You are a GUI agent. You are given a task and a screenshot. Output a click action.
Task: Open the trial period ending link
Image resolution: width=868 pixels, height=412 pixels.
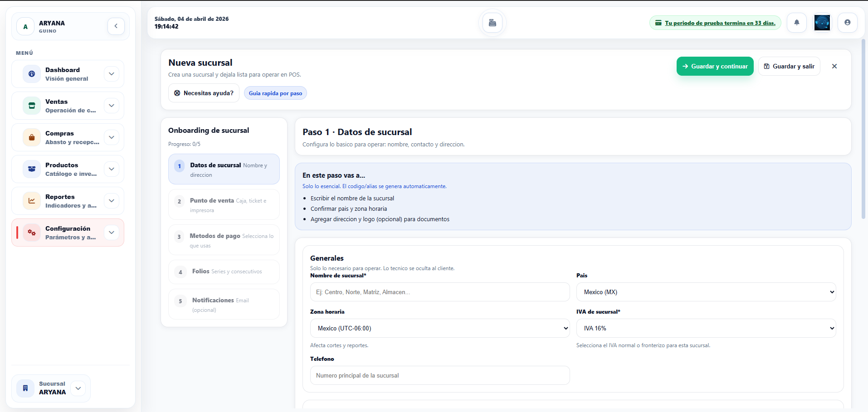click(x=720, y=23)
